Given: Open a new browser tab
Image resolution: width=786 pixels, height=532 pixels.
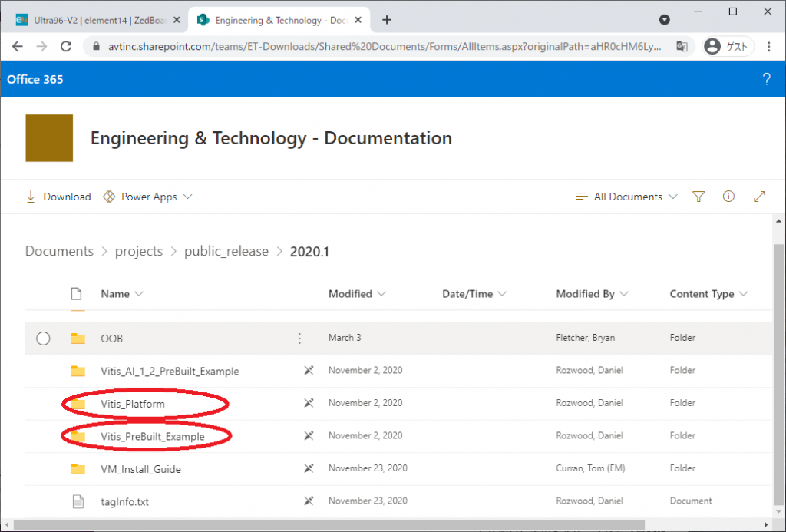Looking at the screenshot, I should pos(387,20).
